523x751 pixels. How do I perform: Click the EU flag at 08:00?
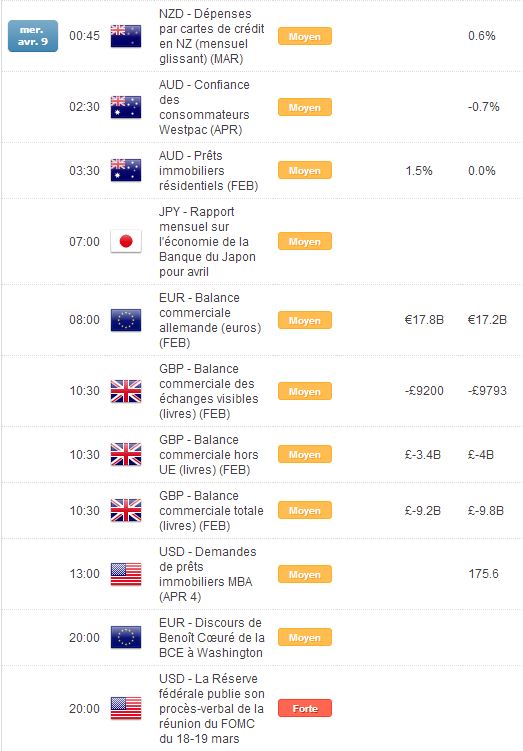pyautogui.click(x=126, y=320)
